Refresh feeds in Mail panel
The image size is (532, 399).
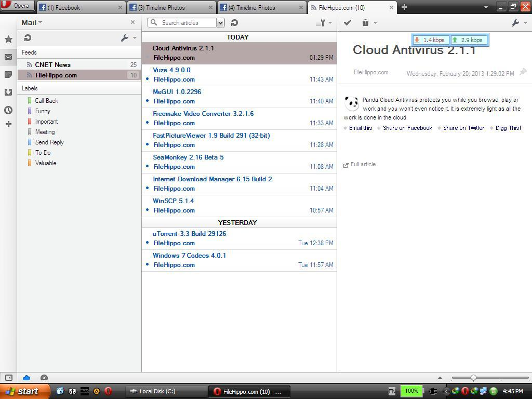[x=28, y=37]
